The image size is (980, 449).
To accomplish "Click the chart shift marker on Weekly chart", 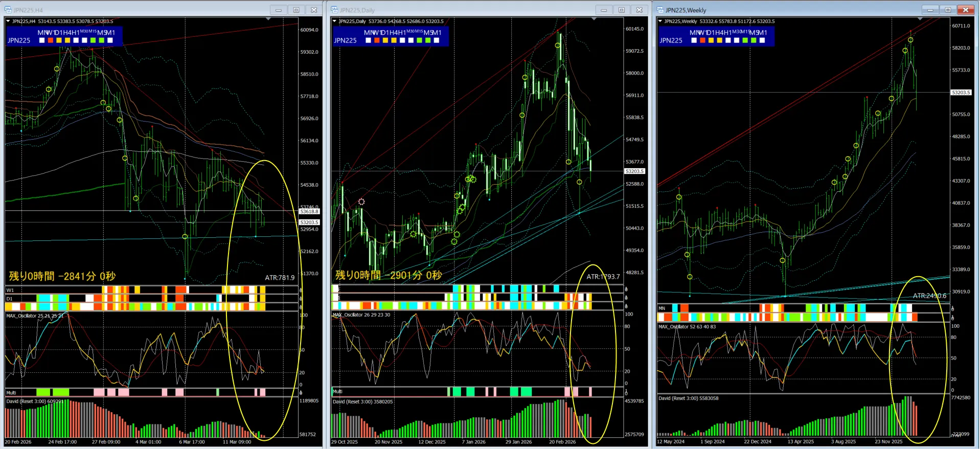I will pyautogui.click(x=920, y=19).
